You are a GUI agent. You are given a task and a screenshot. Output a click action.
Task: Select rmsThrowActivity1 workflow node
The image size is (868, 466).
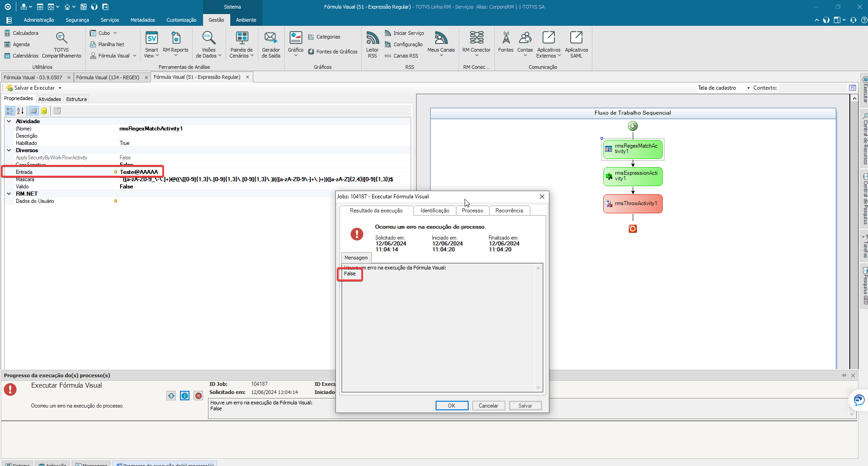pos(633,204)
